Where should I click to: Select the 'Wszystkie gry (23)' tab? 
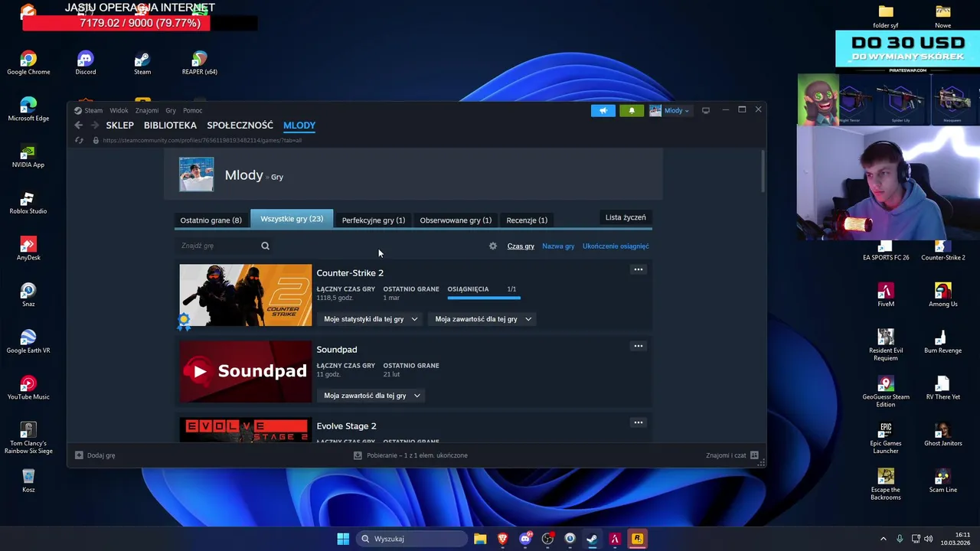pos(292,219)
